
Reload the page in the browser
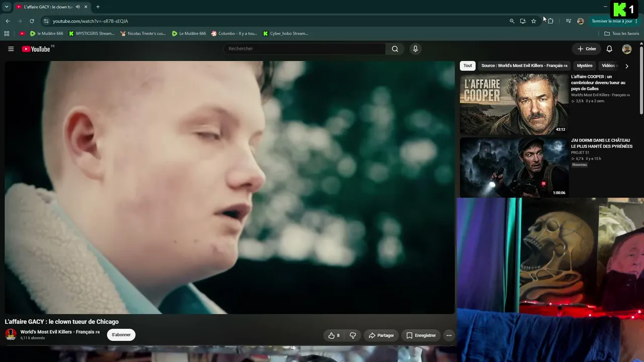32,21
